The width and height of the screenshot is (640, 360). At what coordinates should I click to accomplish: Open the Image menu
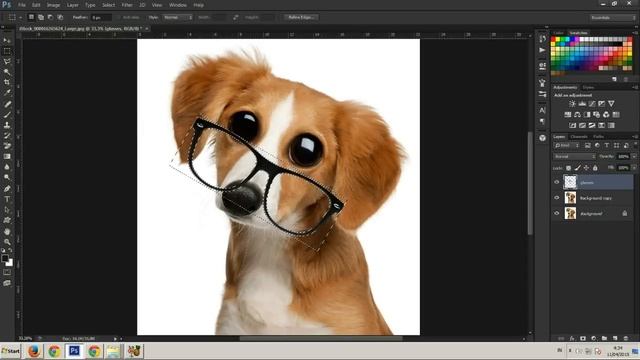(x=53, y=5)
